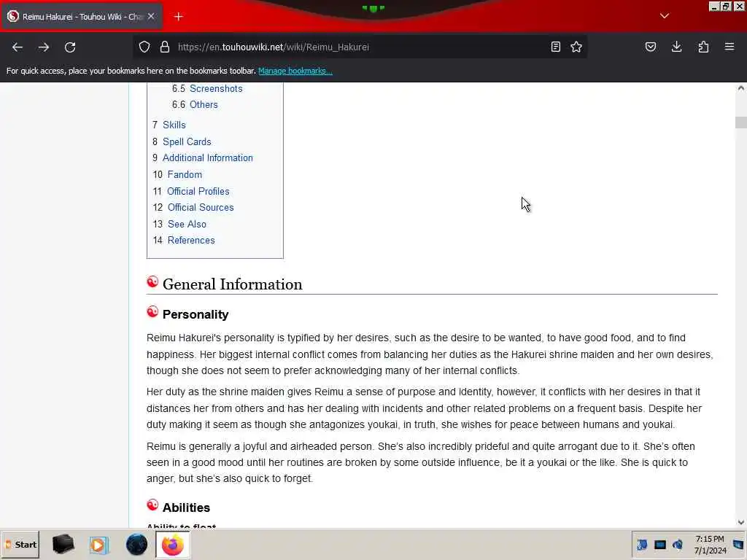Open Firefox application menu
The width and height of the screenshot is (747, 560).
pyautogui.click(x=729, y=47)
